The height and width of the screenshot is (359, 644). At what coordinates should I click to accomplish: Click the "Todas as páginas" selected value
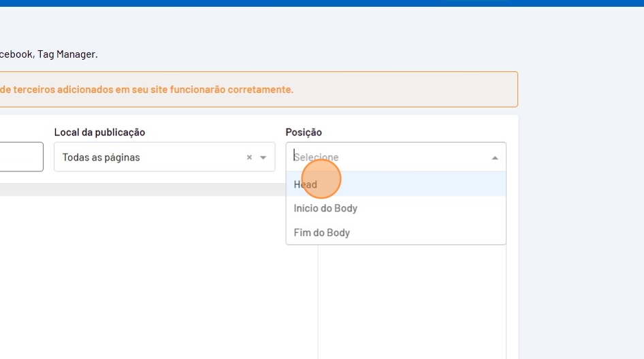[x=101, y=157]
